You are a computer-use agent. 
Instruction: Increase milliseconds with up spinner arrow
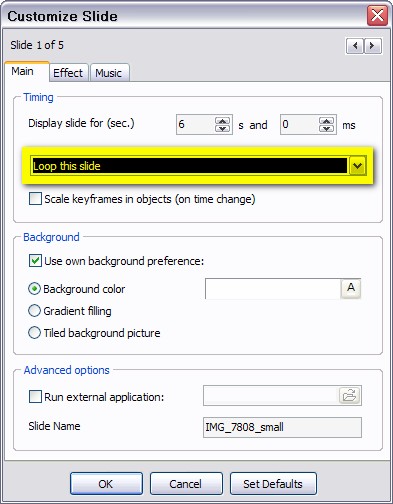click(326, 121)
